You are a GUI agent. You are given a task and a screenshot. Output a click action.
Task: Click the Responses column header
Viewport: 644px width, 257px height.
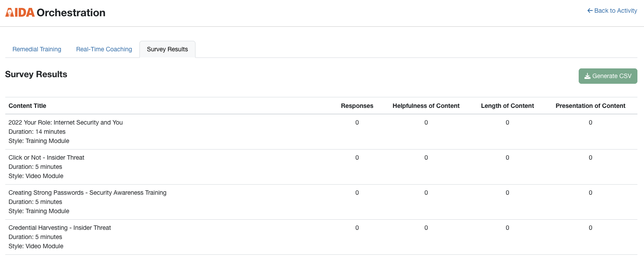tap(357, 106)
